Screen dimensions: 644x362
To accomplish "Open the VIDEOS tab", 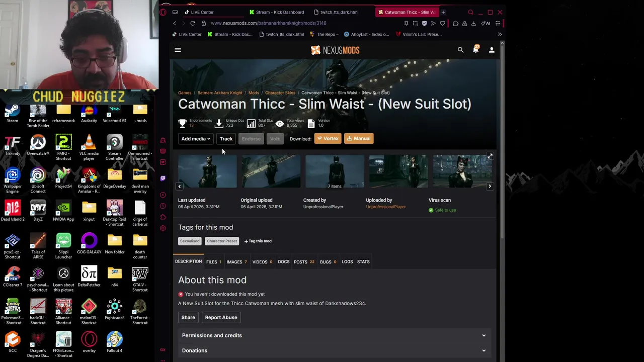I will pos(262,262).
